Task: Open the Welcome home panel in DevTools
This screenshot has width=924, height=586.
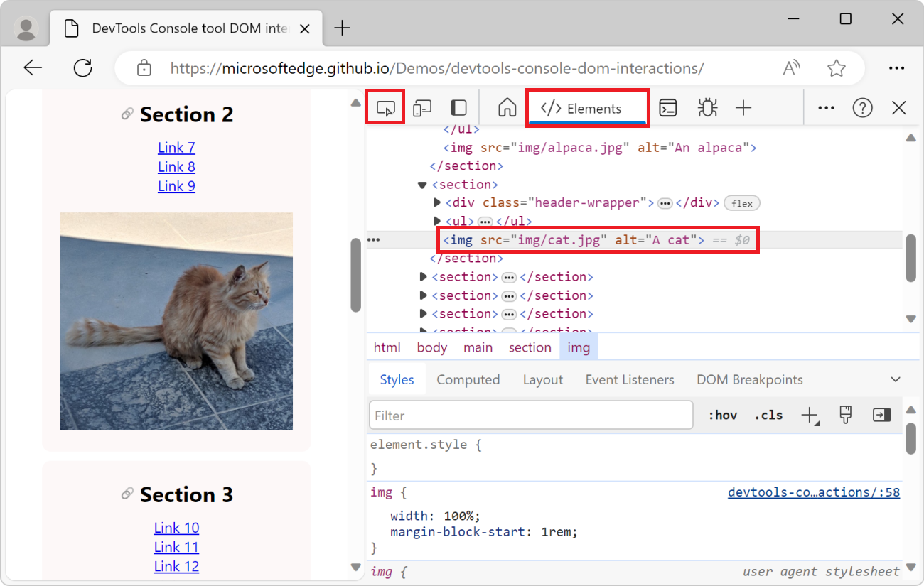Action: coord(506,107)
